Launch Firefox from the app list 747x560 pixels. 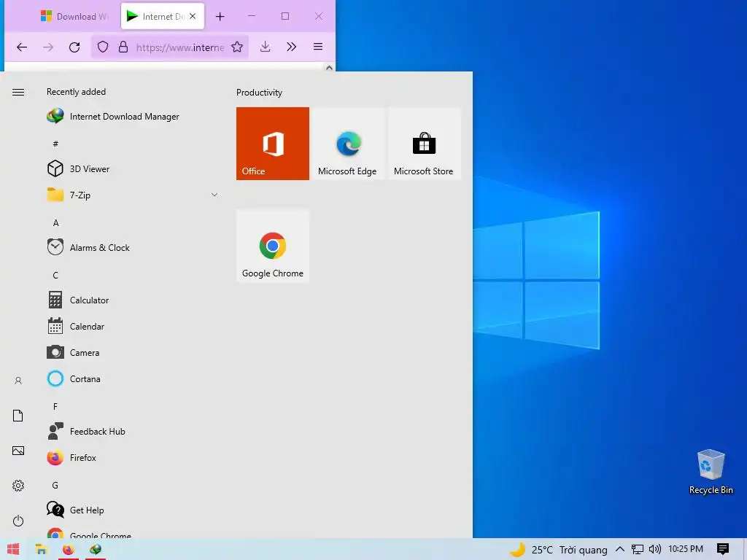point(71,458)
